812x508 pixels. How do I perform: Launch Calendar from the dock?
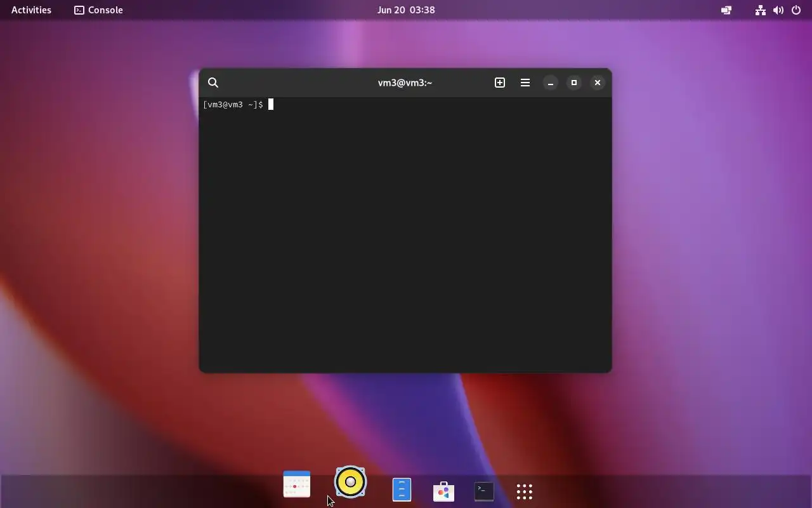point(297,485)
